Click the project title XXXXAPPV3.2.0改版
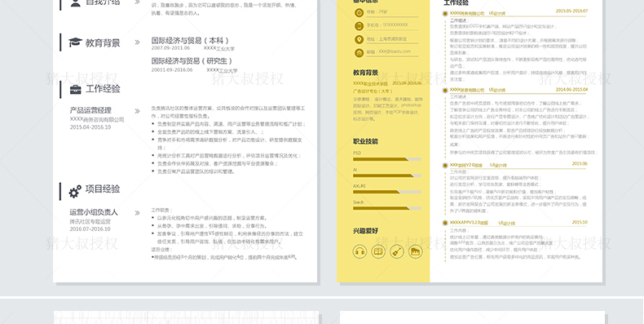644x324 pixels. 469,223
